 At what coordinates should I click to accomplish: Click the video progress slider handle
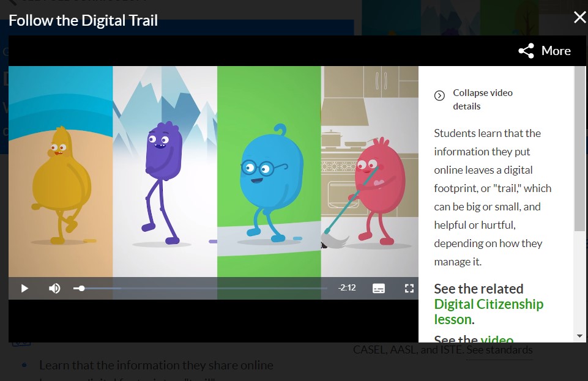coord(81,288)
